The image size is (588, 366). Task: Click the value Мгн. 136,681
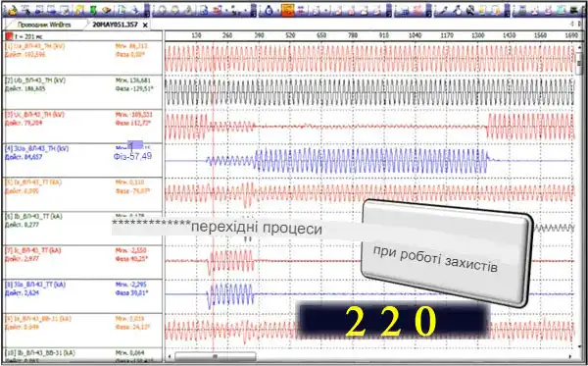(132, 80)
